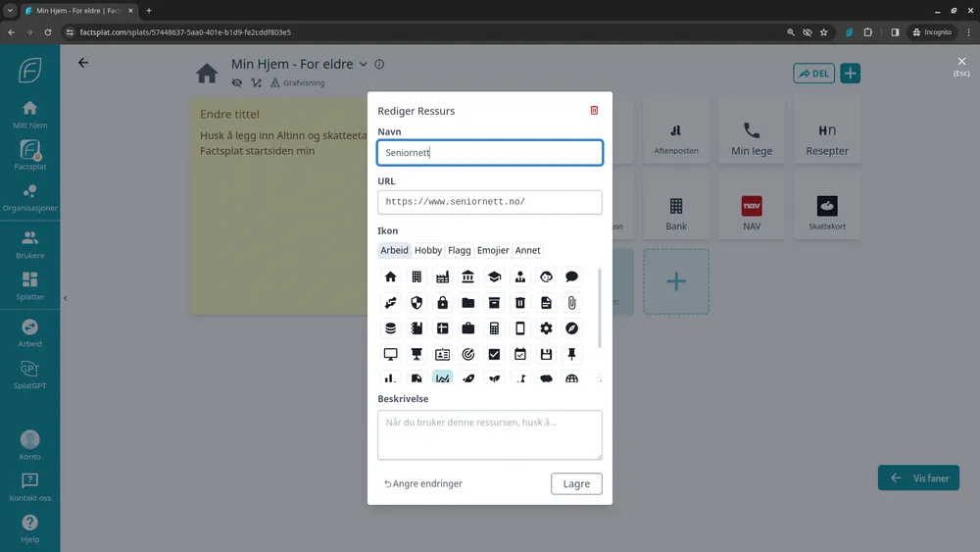Click the icon grid scrollbar
This screenshot has height=552, width=980.
click(x=599, y=309)
